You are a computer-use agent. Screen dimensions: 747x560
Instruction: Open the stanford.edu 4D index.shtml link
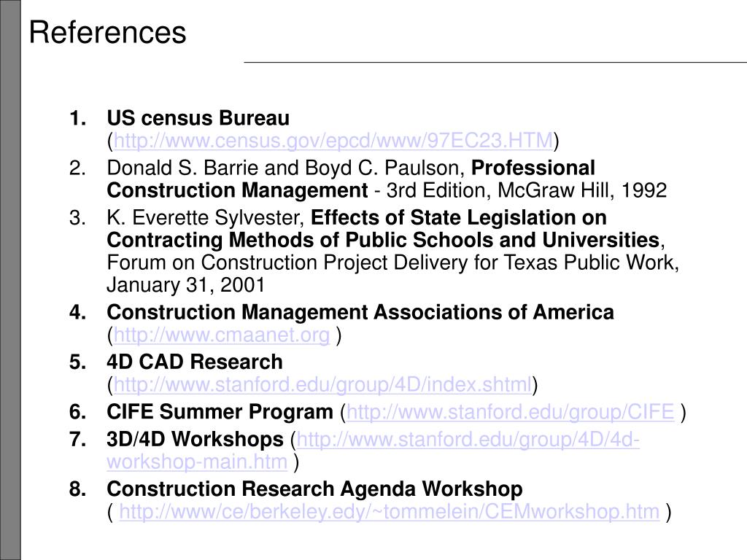pos(322,385)
